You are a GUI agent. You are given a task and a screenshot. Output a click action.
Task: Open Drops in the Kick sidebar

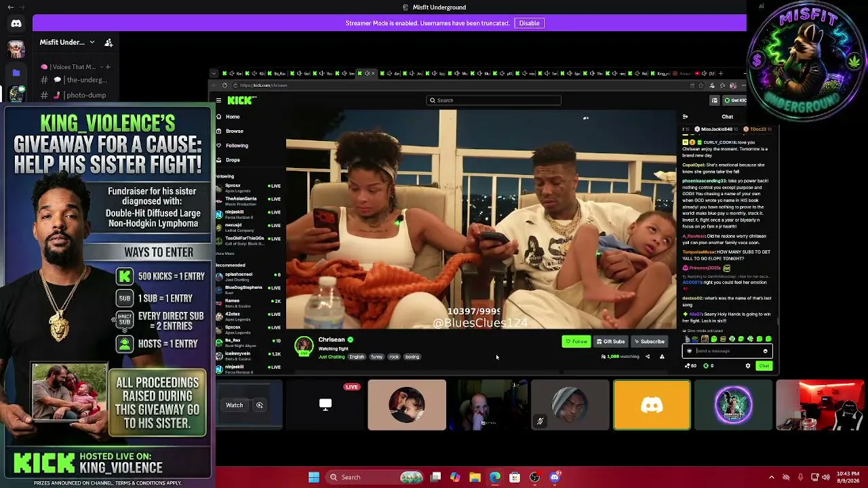tap(233, 160)
